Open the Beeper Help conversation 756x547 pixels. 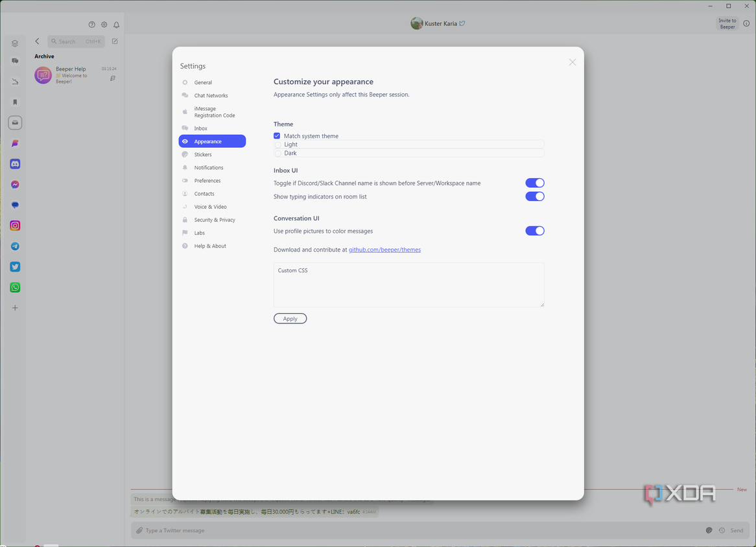pyautogui.click(x=75, y=75)
